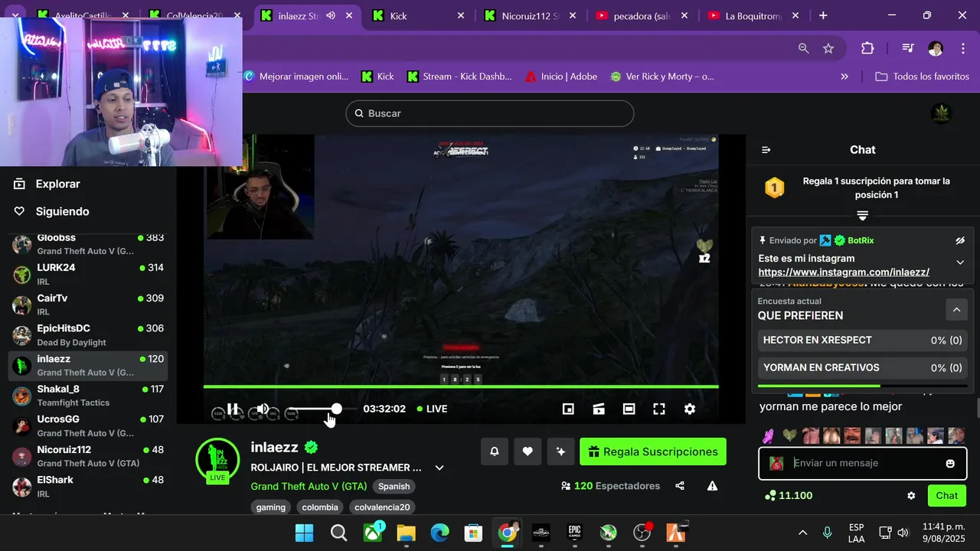Mute the stream with the speaker icon
The image size is (980, 551).
coord(263,409)
